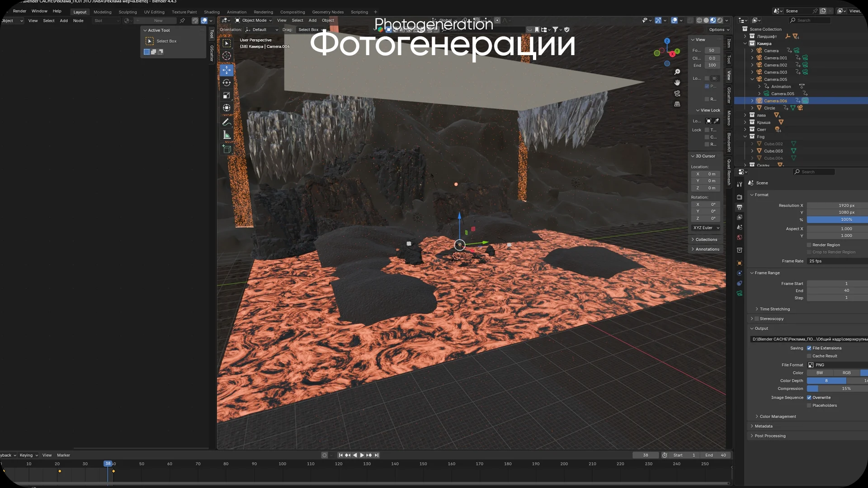Click the viewport zoom magnifier icon
This screenshot has height=488, width=868.
click(x=677, y=72)
